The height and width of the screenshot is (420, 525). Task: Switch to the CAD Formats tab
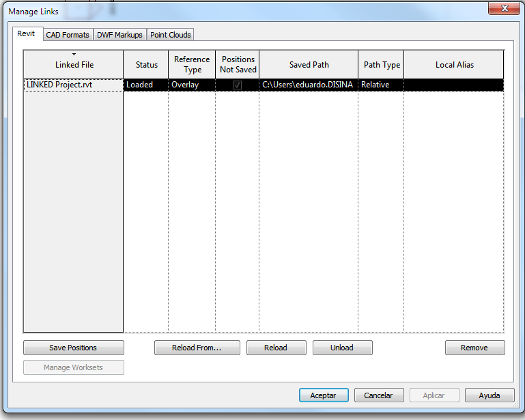68,35
